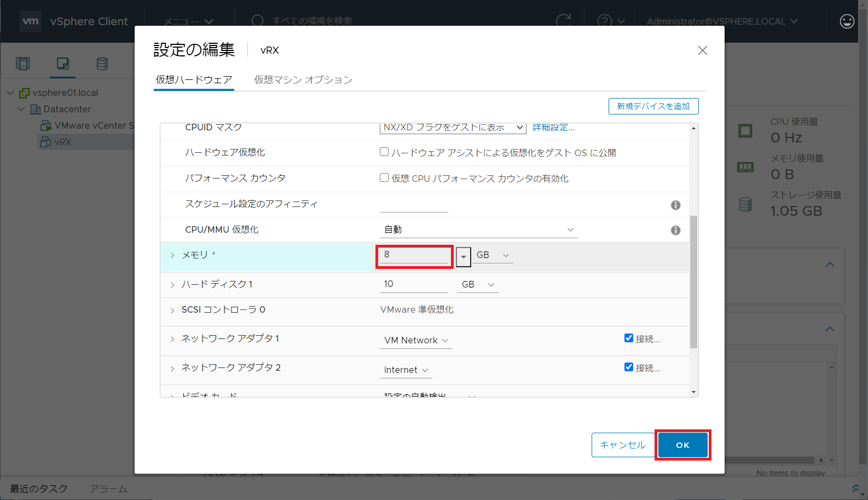Enable hardware-assisted virtualization checkbox
The image size is (868, 500).
pos(384,152)
